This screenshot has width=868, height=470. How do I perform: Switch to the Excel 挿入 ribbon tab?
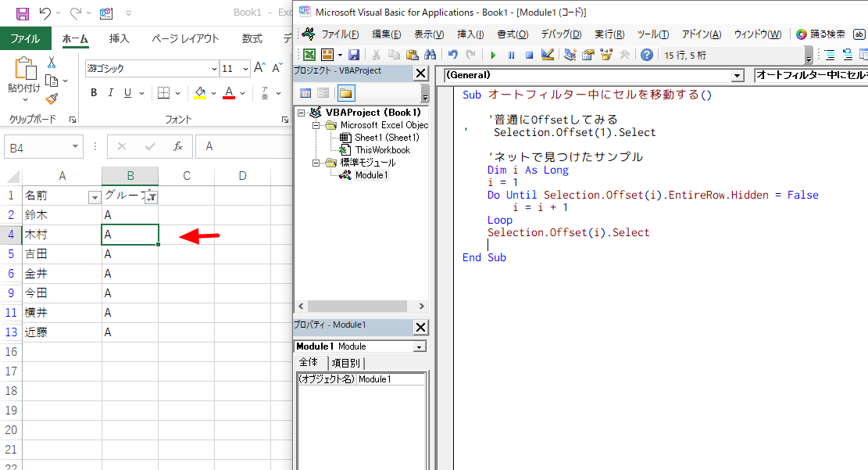pos(119,38)
